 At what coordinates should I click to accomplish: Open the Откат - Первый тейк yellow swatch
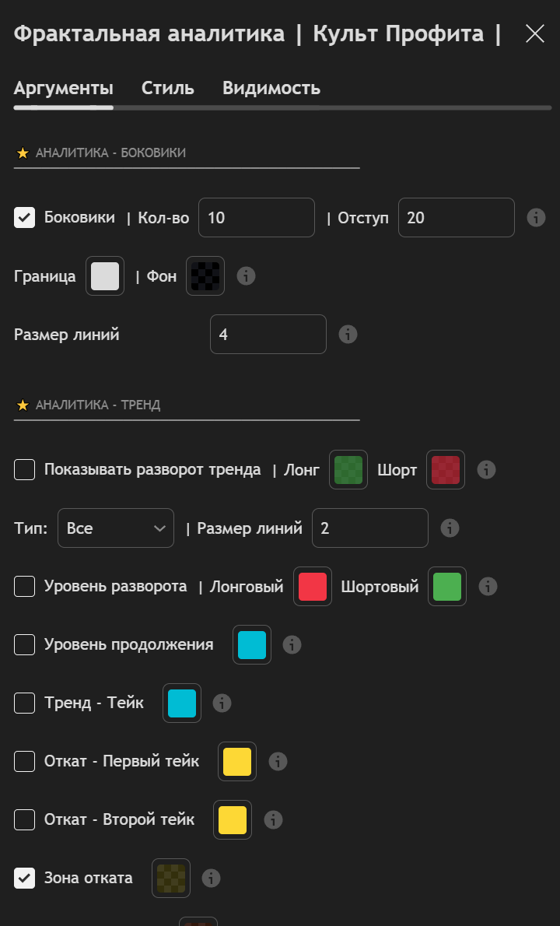[237, 761]
